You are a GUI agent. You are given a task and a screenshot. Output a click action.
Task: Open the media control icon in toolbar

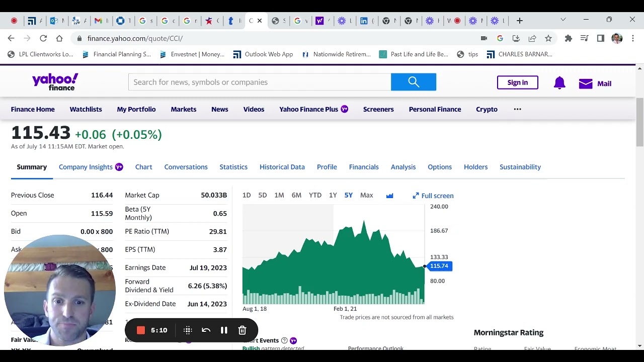(584, 38)
